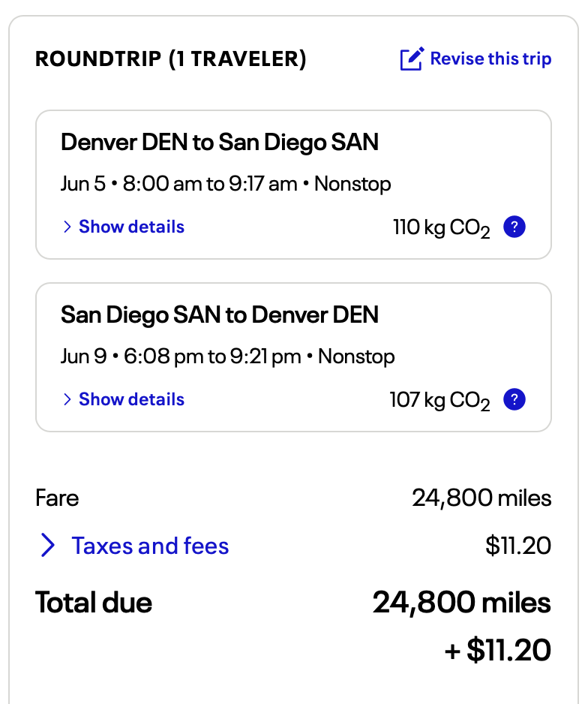
Task: Click the Revise this trip link text
Action: point(490,59)
